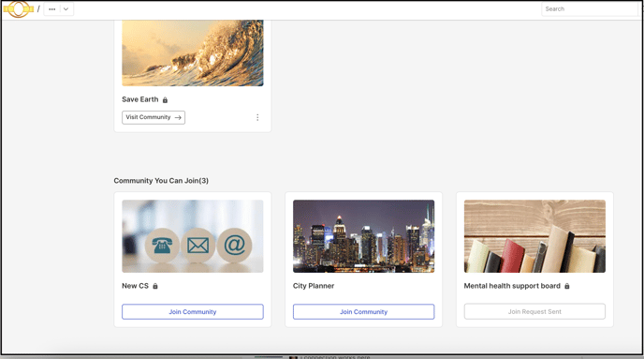Click the City Planner title

coord(314,286)
